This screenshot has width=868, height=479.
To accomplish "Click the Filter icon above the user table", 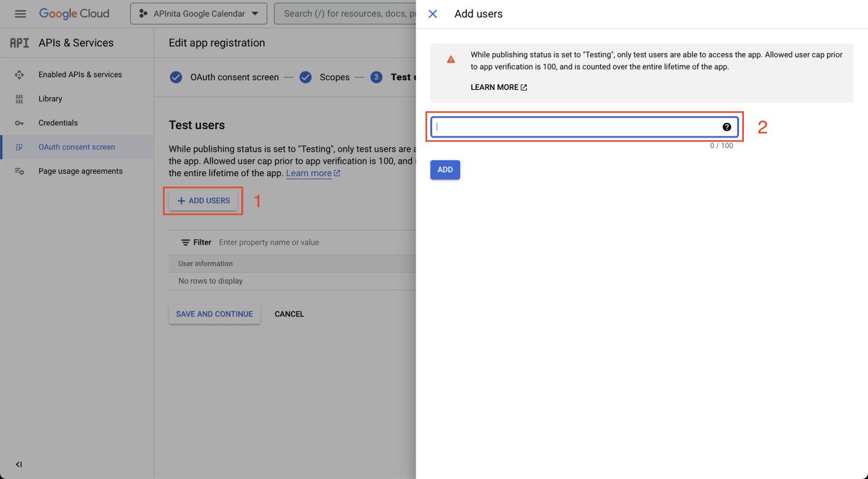I will pyautogui.click(x=184, y=242).
